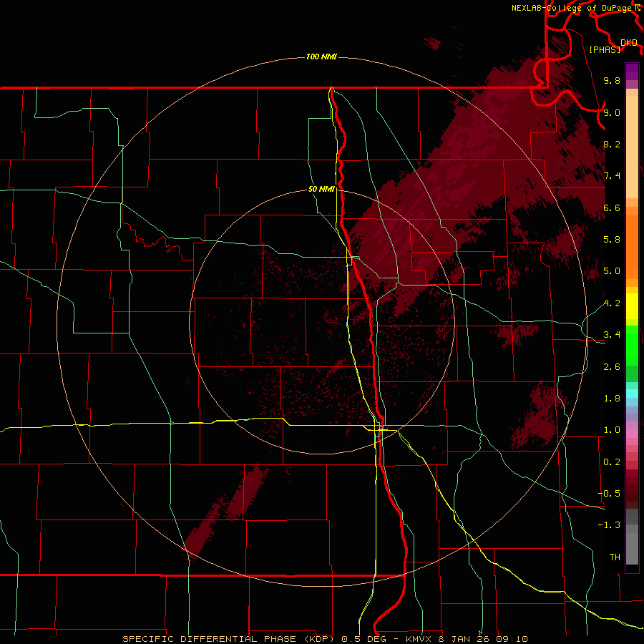This screenshot has width=644, height=644.
Task: Click the 5.0 scale value
Action: click(x=612, y=271)
